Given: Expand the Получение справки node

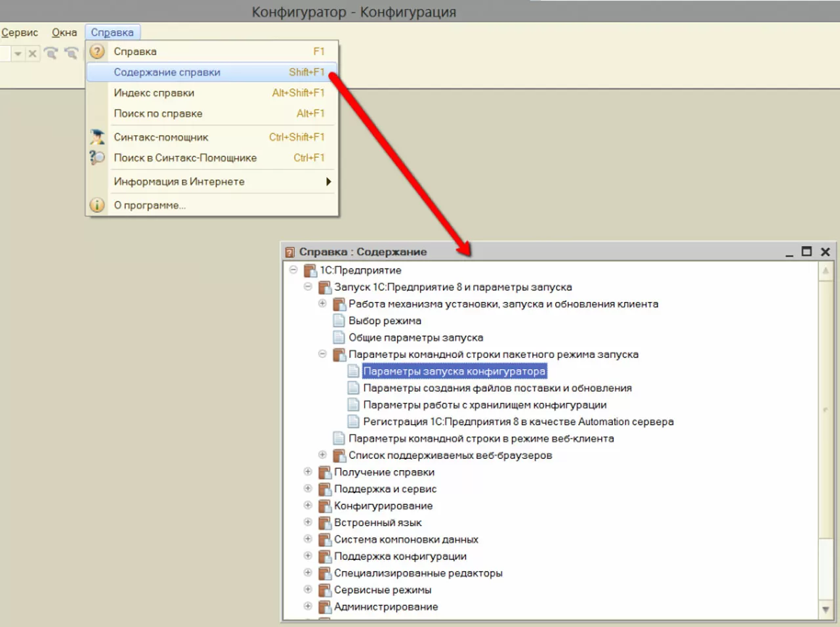Looking at the screenshot, I should click(308, 471).
